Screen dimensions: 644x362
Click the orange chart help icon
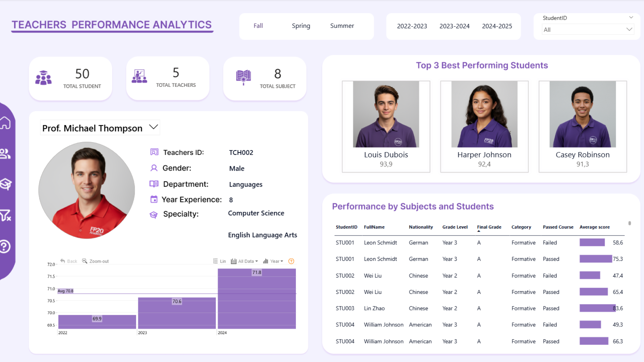point(291,261)
